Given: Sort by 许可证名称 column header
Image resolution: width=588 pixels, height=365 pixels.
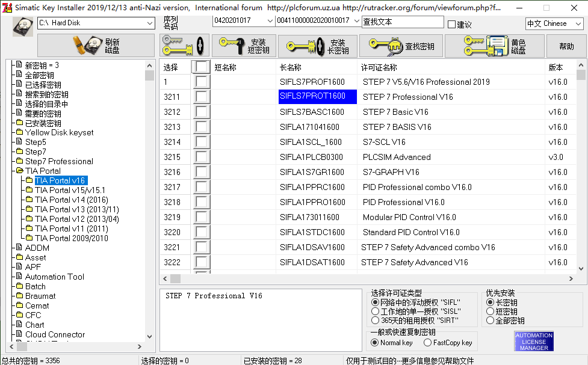Looking at the screenshot, I should pos(379,67).
